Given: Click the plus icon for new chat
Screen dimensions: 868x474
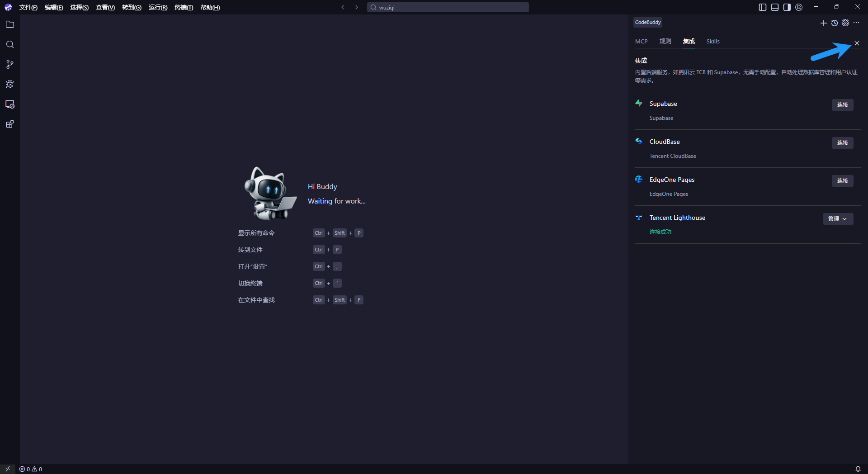Looking at the screenshot, I should coord(823,23).
